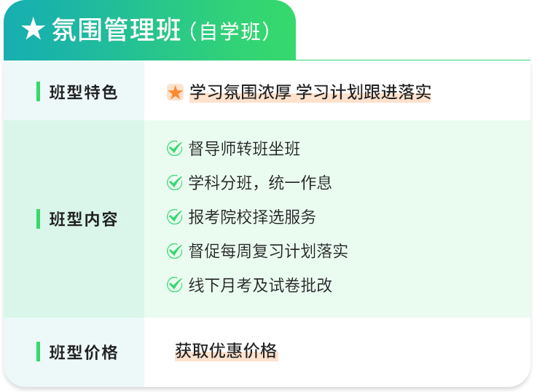Select the 氛围管理班 header title
Screen dimensions: 537x392
click(116, 31)
